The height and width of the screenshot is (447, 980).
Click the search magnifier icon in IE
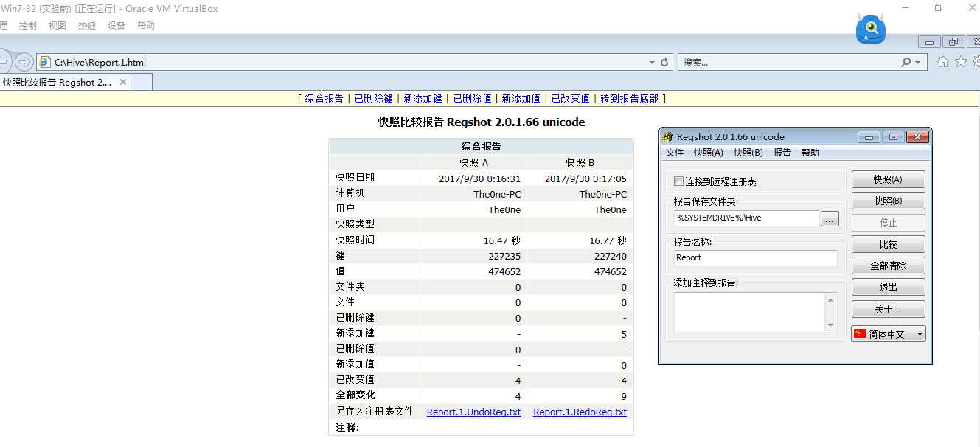click(x=906, y=63)
